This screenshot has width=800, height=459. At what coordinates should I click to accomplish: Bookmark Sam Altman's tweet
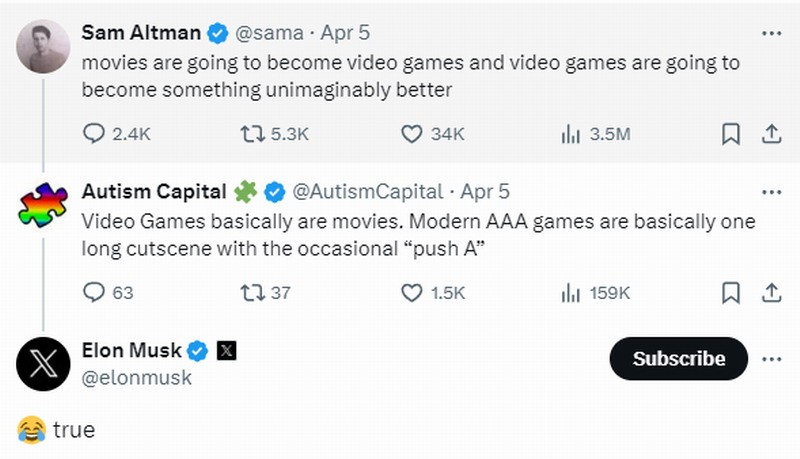(x=731, y=134)
